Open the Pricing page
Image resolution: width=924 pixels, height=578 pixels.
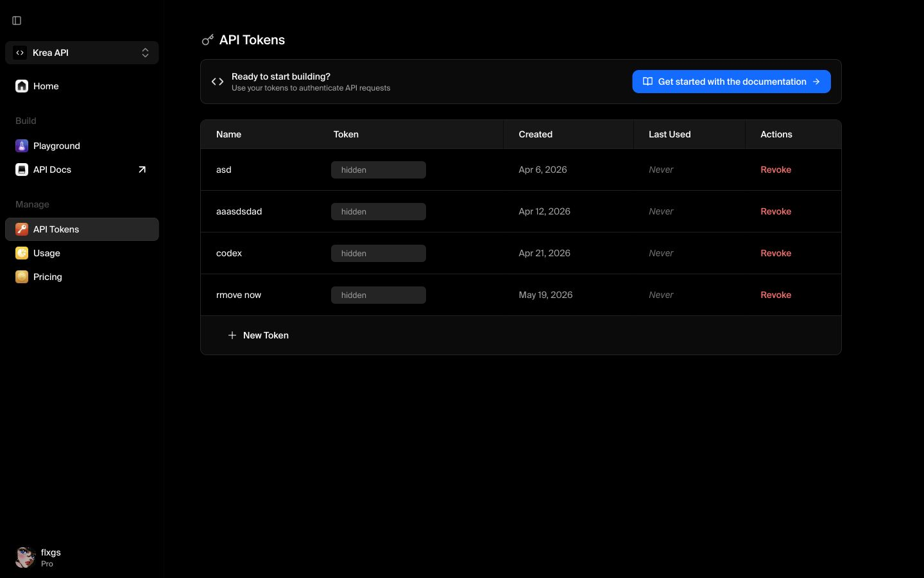click(x=82, y=277)
